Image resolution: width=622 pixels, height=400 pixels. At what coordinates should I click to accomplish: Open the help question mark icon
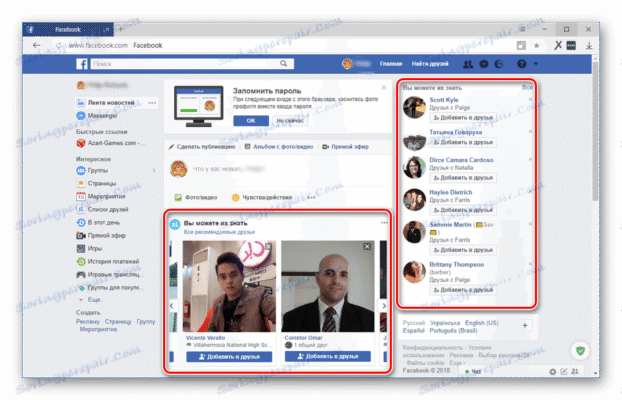click(x=522, y=63)
